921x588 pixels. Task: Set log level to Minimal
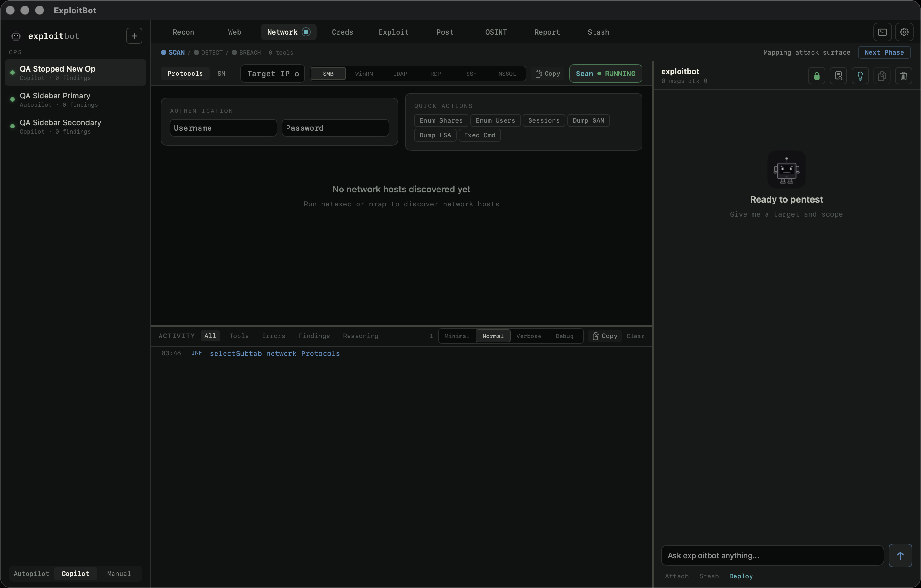click(457, 336)
